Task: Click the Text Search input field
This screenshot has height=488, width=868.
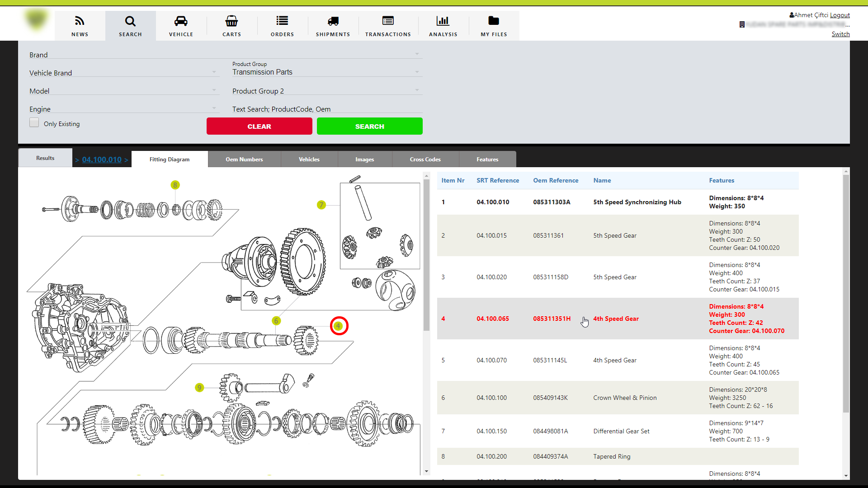Action: (327, 109)
